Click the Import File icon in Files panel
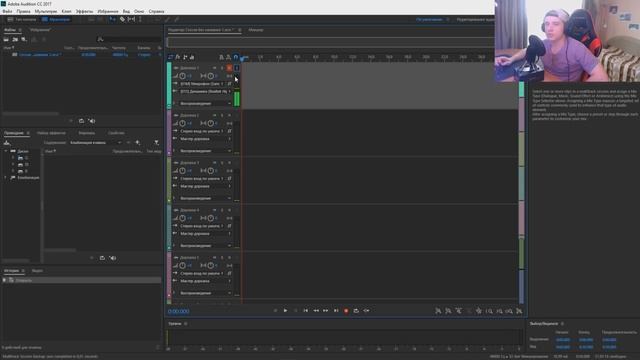 [x=15, y=39]
